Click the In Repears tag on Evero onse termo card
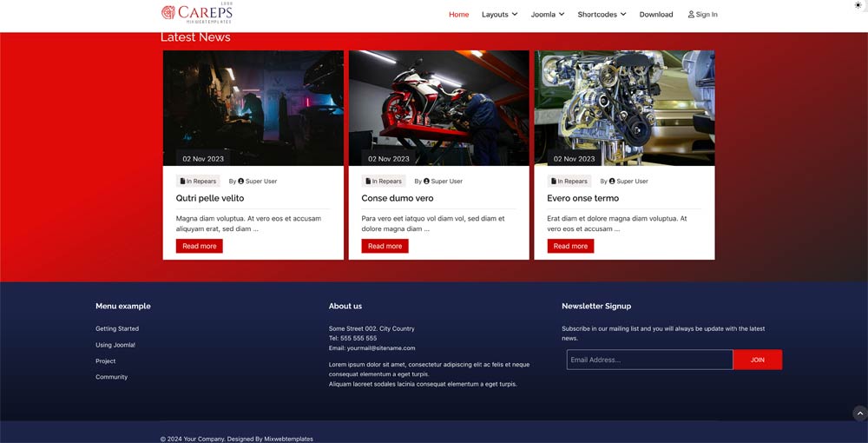The image size is (868, 443). [569, 182]
